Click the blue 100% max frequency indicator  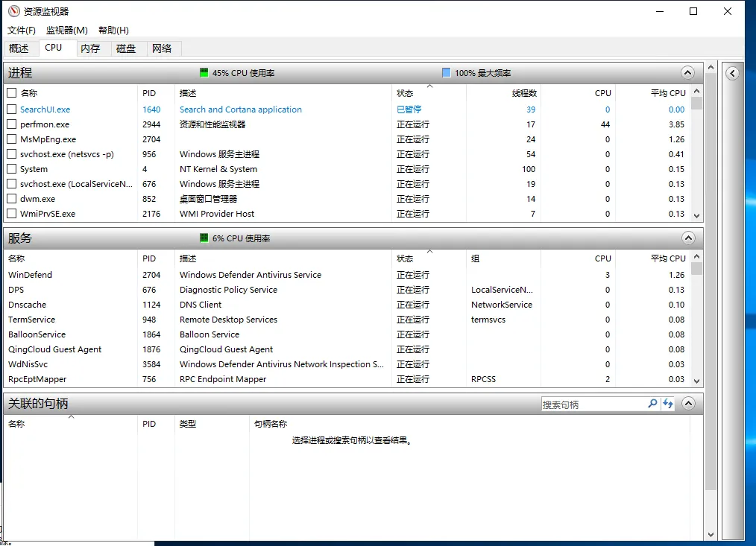tap(447, 73)
